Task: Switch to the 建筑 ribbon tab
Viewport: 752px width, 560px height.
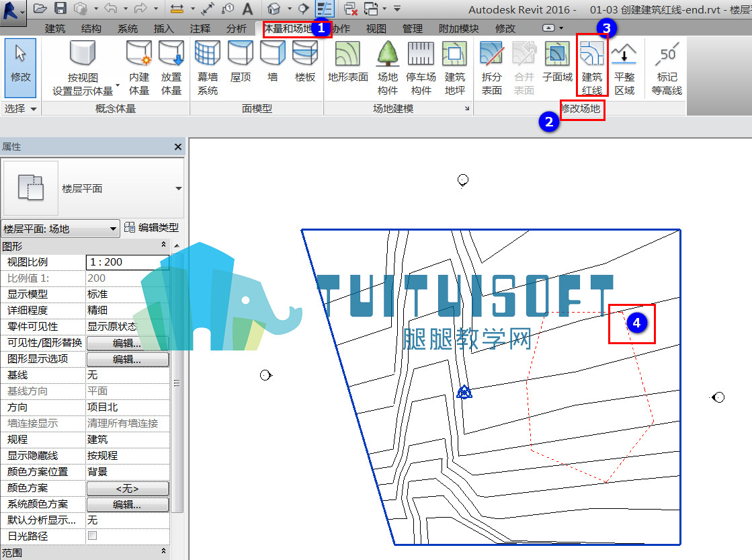Action: click(55, 29)
